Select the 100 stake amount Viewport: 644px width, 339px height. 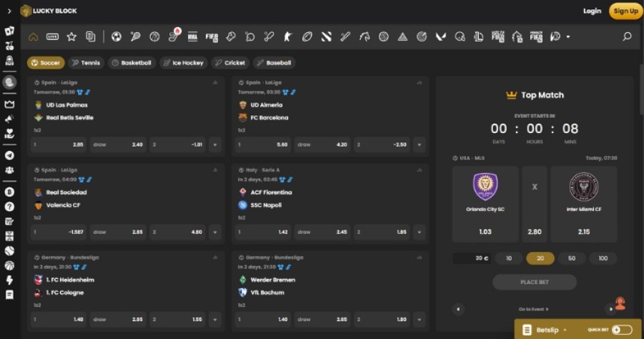coord(603,258)
